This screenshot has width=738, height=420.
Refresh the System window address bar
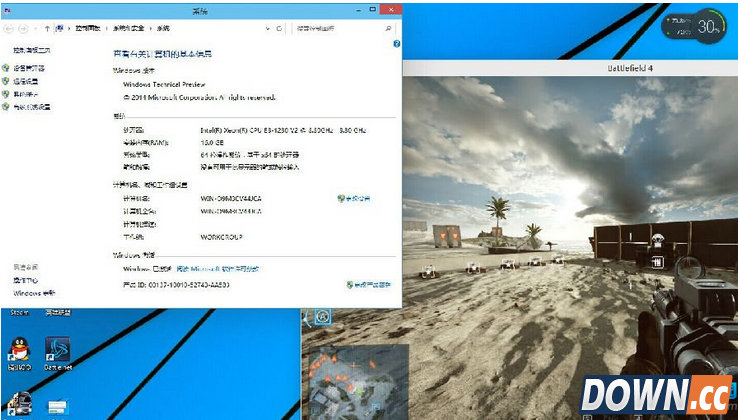click(279, 29)
